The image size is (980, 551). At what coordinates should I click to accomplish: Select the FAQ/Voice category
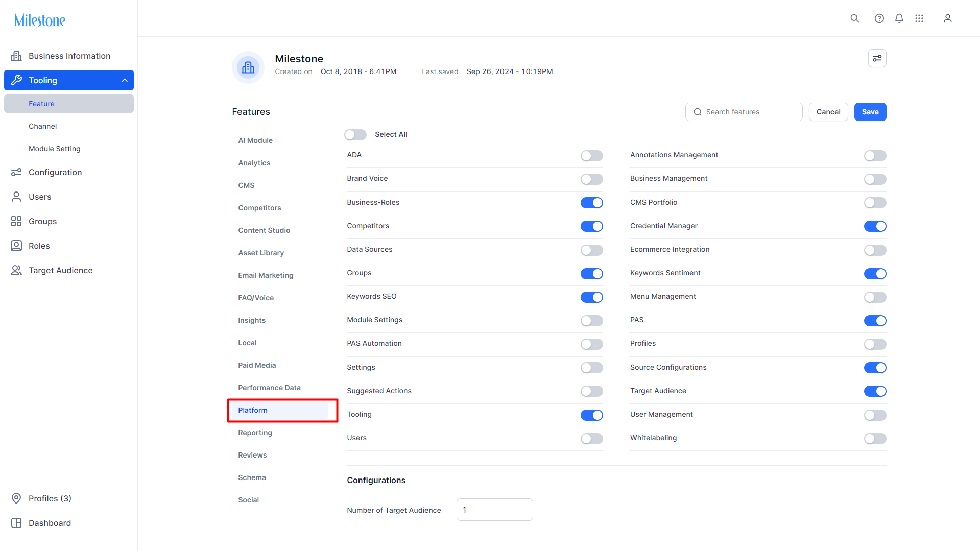pyautogui.click(x=256, y=298)
